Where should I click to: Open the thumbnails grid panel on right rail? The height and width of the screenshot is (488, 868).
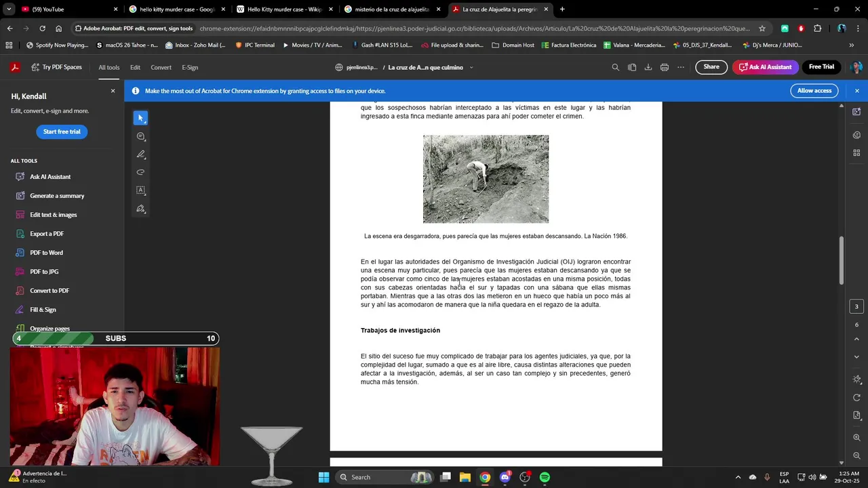[856, 153]
